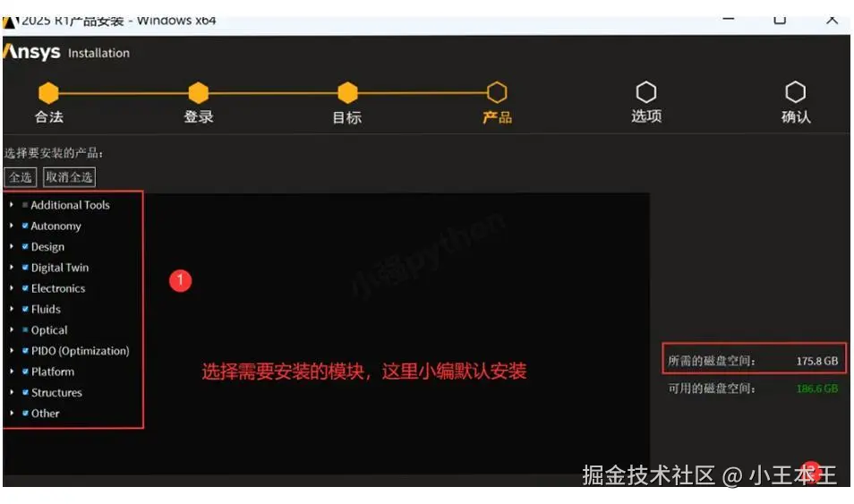854x504 pixels.
Task: Close the installer window
Action: click(x=831, y=20)
